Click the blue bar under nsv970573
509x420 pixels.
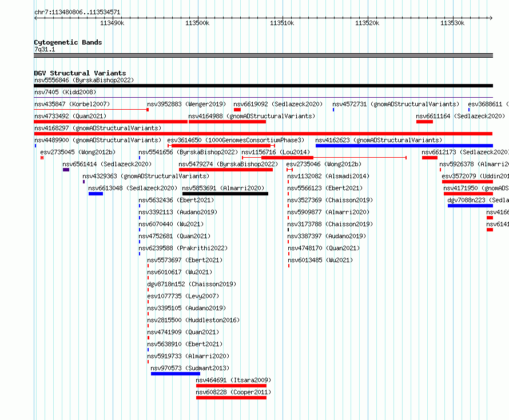tap(176, 374)
